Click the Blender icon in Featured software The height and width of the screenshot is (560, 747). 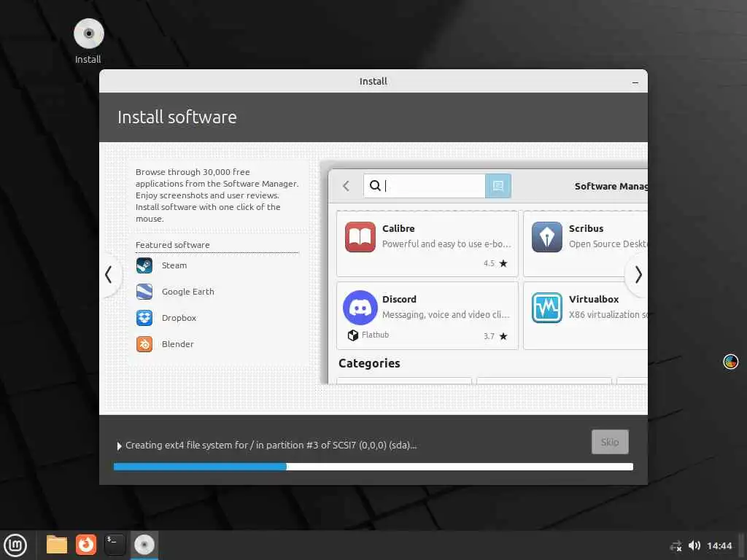pyautogui.click(x=144, y=344)
